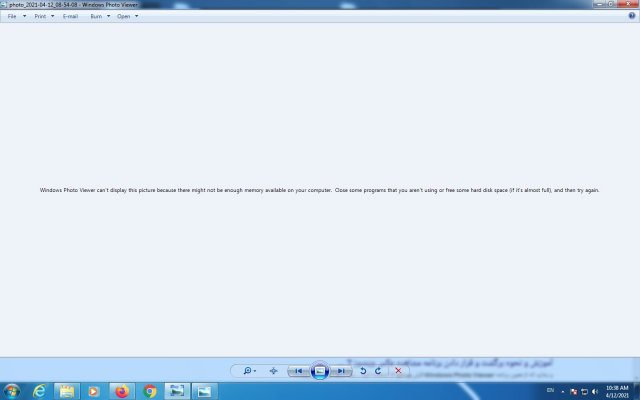640x400 pixels.
Task: Click the Show desktop button
Action: tap(637, 391)
